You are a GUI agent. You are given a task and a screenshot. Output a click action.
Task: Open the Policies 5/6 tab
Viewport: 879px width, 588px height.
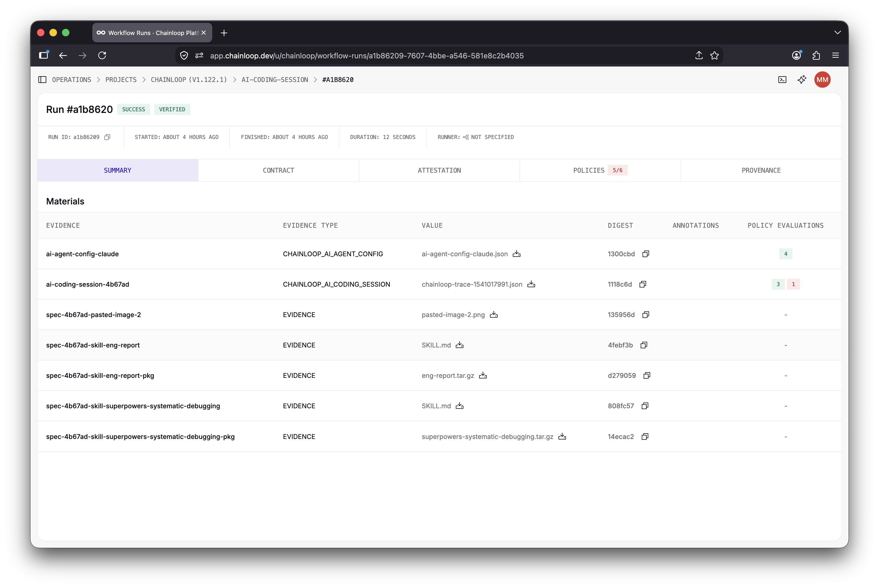pyautogui.click(x=600, y=170)
